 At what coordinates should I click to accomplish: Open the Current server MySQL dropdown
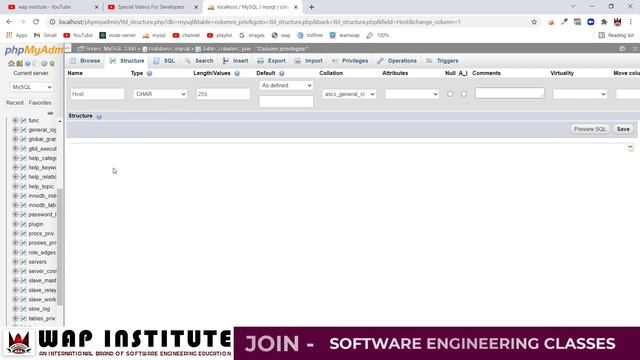click(x=31, y=87)
